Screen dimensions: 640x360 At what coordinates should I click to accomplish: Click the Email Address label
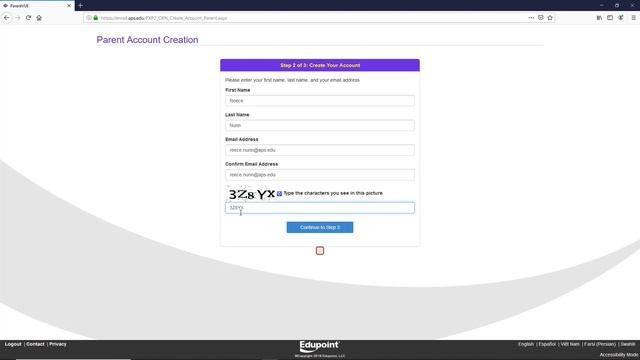pos(242,139)
